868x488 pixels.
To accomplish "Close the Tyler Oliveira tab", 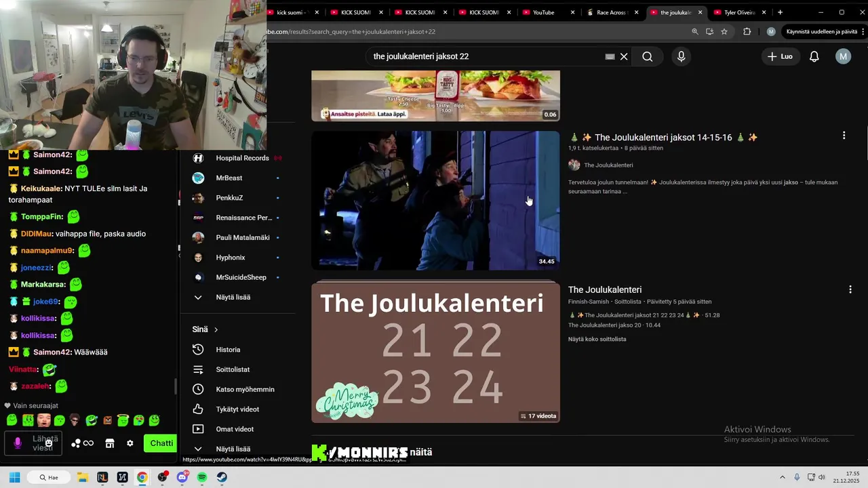I will [x=764, y=12].
